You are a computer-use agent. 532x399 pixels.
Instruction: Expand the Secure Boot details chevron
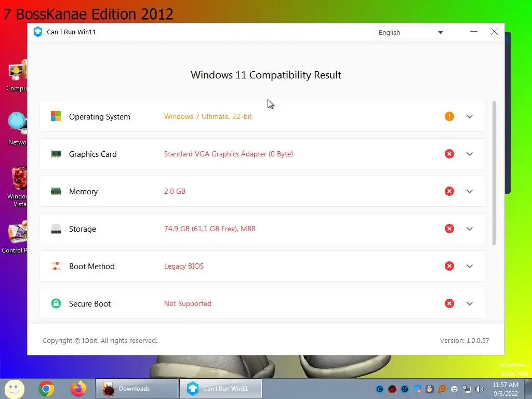[470, 303]
